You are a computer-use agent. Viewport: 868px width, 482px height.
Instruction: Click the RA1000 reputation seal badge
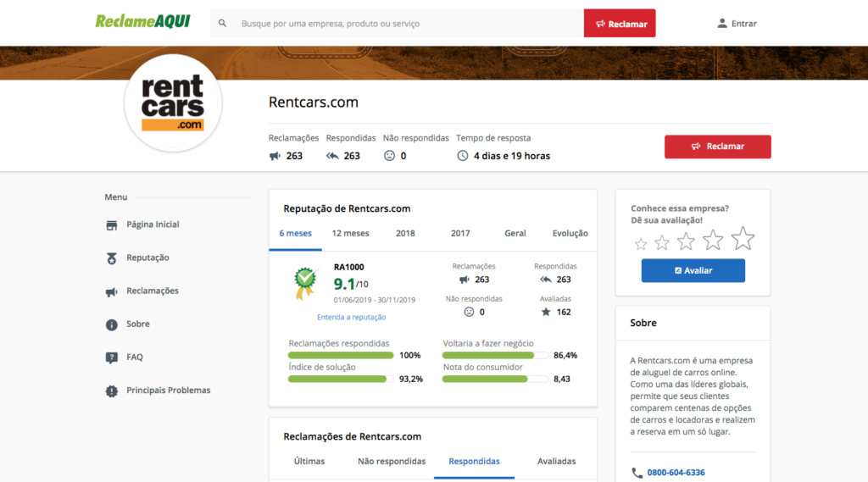[305, 283]
